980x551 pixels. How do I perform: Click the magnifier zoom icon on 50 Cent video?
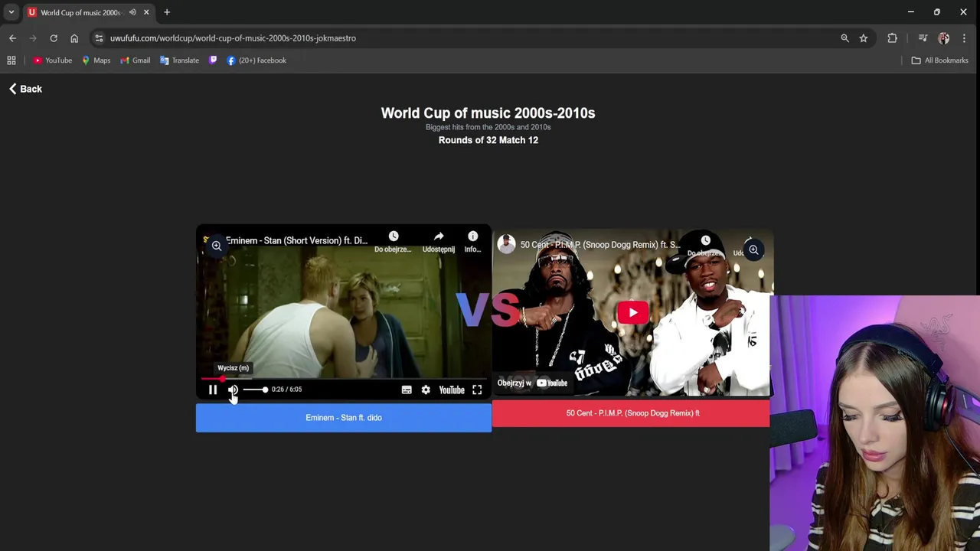click(x=753, y=249)
